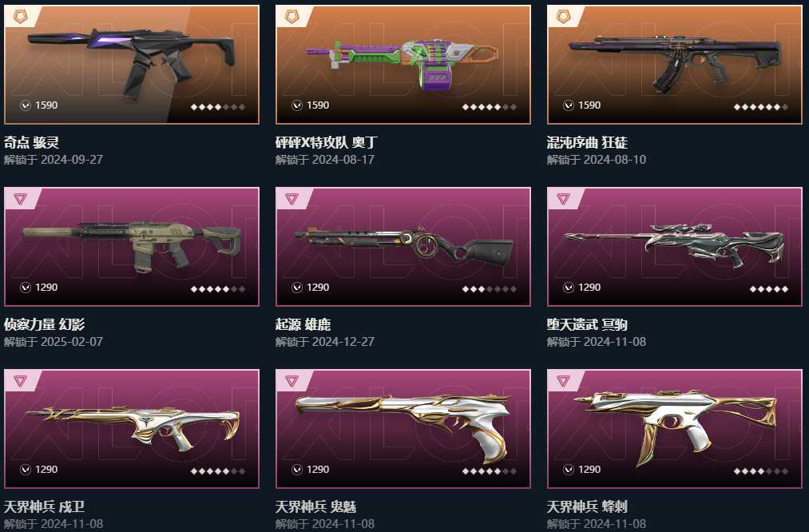Click the pink tier badge on 侦察力量 幻影 card
The image size is (809, 532).
pyautogui.click(x=20, y=199)
